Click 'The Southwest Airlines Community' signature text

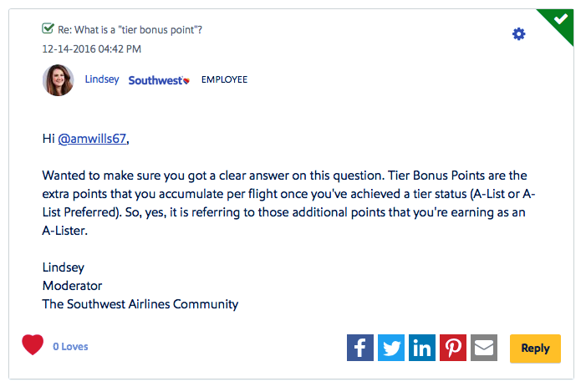(x=140, y=304)
